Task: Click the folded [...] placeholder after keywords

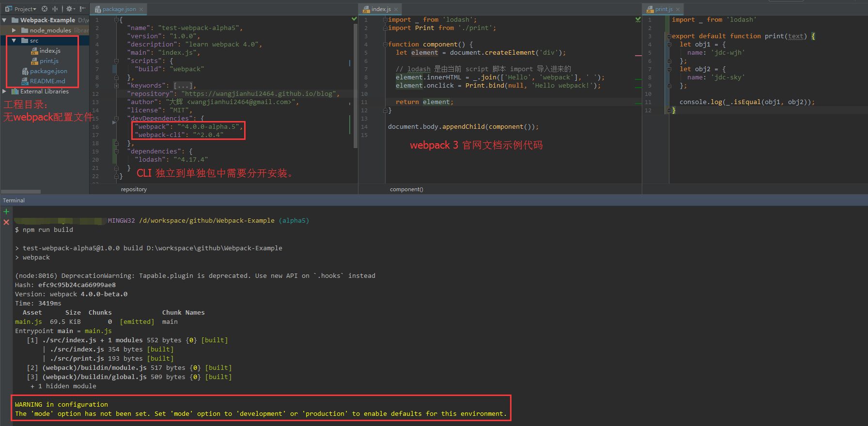Action: click(183, 86)
